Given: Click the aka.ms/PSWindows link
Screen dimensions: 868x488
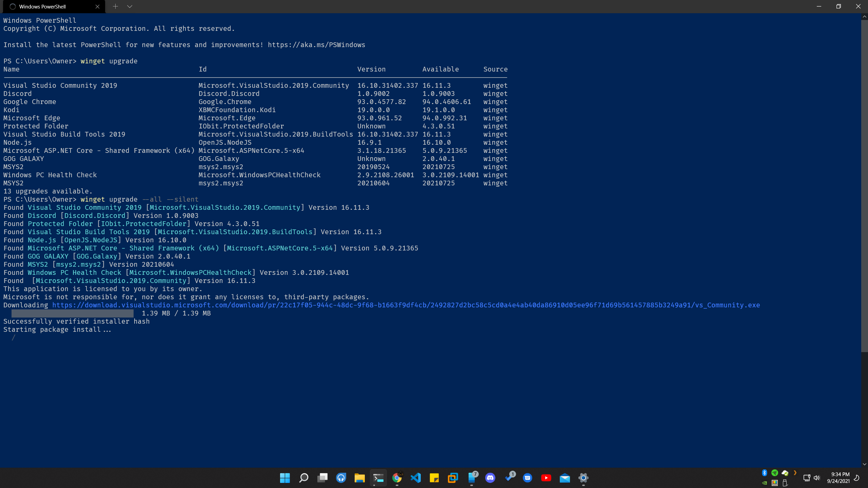Looking at the screenshot, I should pyautogui.click(x=316, y=44).
